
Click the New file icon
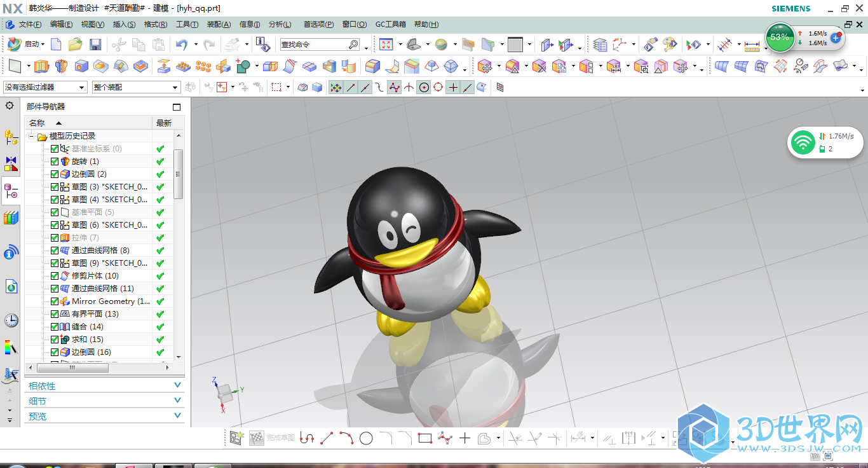(x=56, y=45)
